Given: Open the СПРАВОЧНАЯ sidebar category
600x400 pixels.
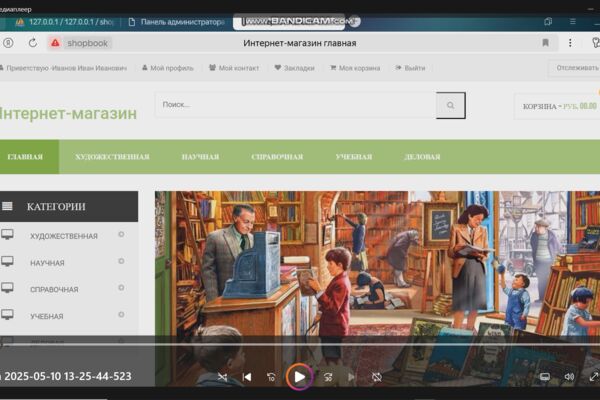Looking at the screenshot, I should [x=54, y=290].
